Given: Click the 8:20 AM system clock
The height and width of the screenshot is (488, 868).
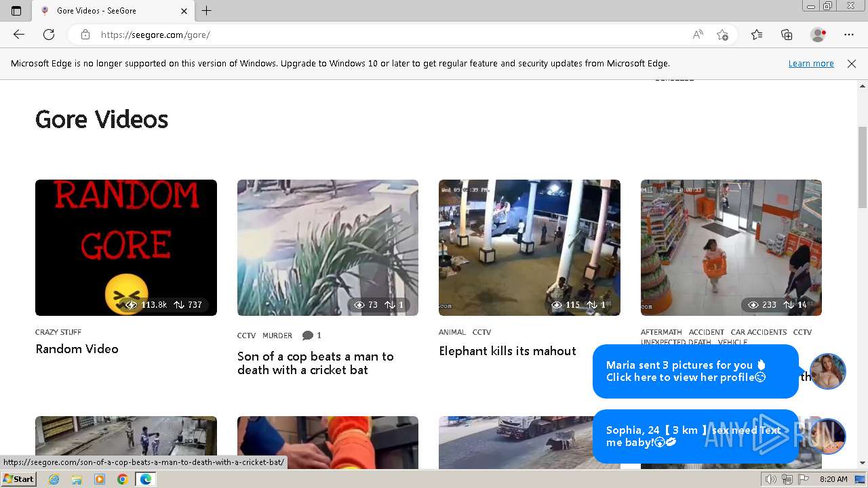Looking at the screenshot, I should [x=833, y=479].
